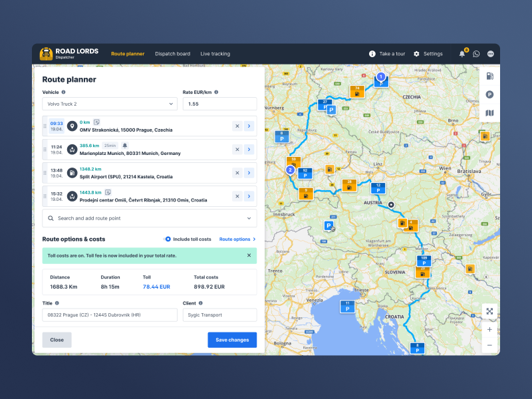Click the Client input Sygic Transport
The height and width of the screenshot is (399, 532).
219,315
